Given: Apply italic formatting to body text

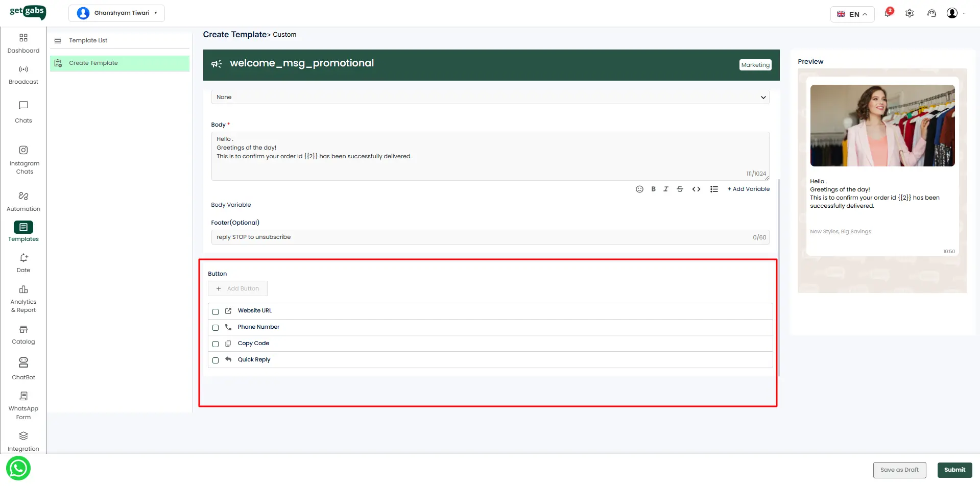Looking at the screenshot, I should click(666, 189).
